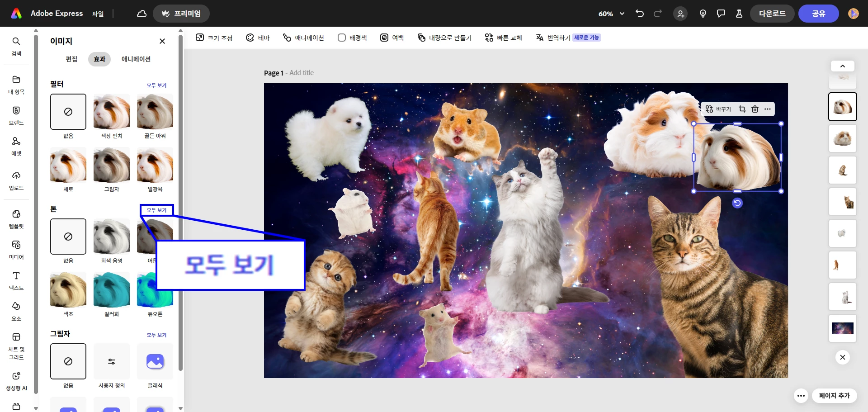Apply the 컬러화 tone
This screenshot has width=868, height=412.
click(x=112, y=290)
